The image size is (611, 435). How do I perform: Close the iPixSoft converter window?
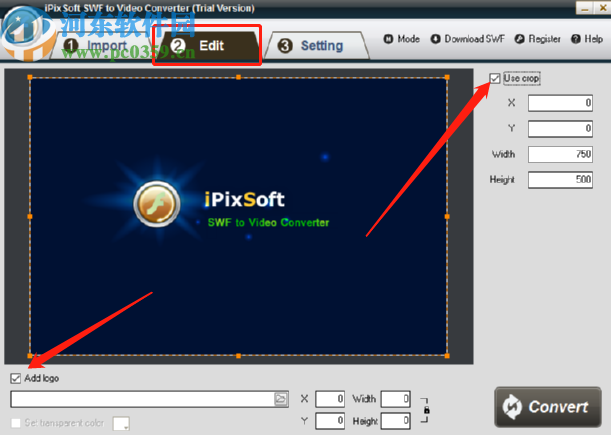point(602,8)
